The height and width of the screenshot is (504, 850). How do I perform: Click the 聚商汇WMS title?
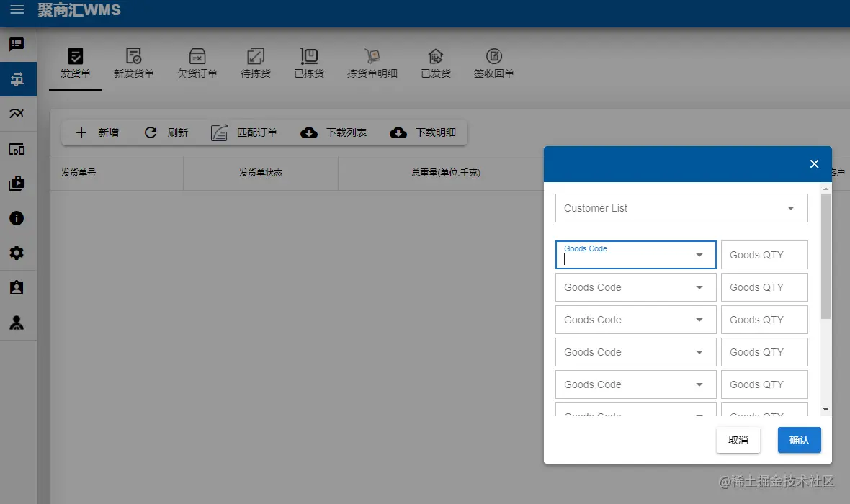[79, 10]
